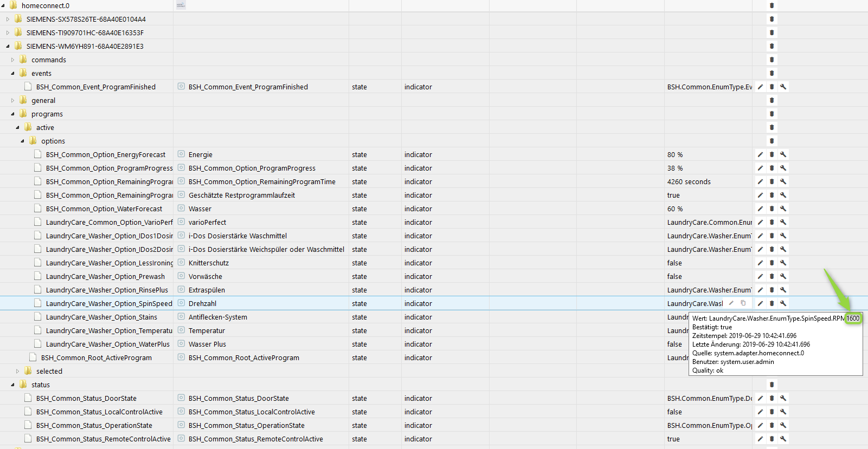Select LaundryCare_Washer_Option_Prewash tree item
The image size is (868, 449).
point(105,276)
